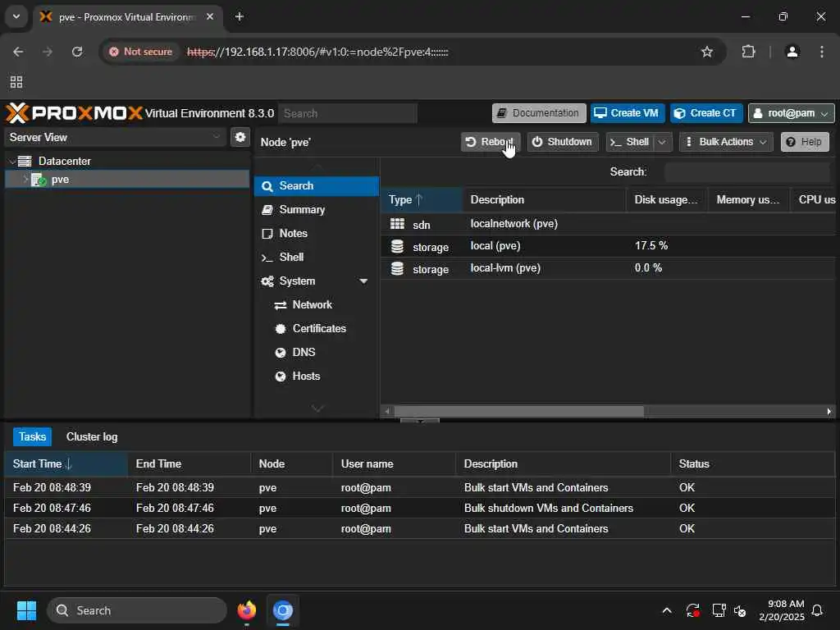The width and height of the screenshot is (840, 630).
Task: Open the browser extensions icon
Action: coord(748,52)
